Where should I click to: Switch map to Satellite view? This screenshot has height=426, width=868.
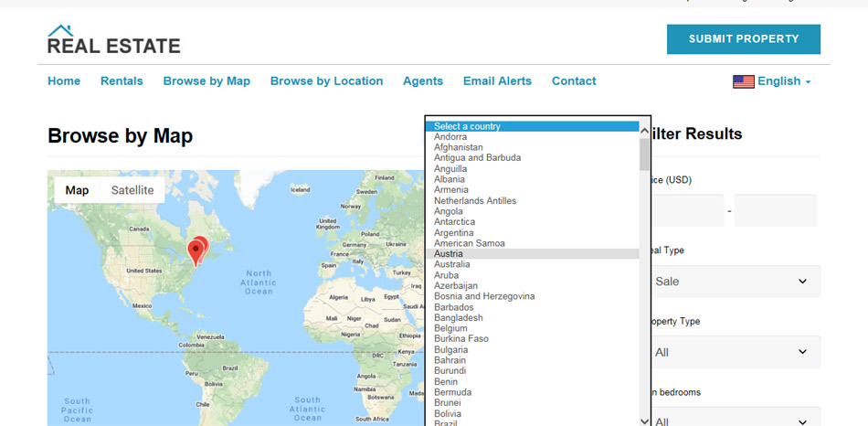(x=132, y=190)
